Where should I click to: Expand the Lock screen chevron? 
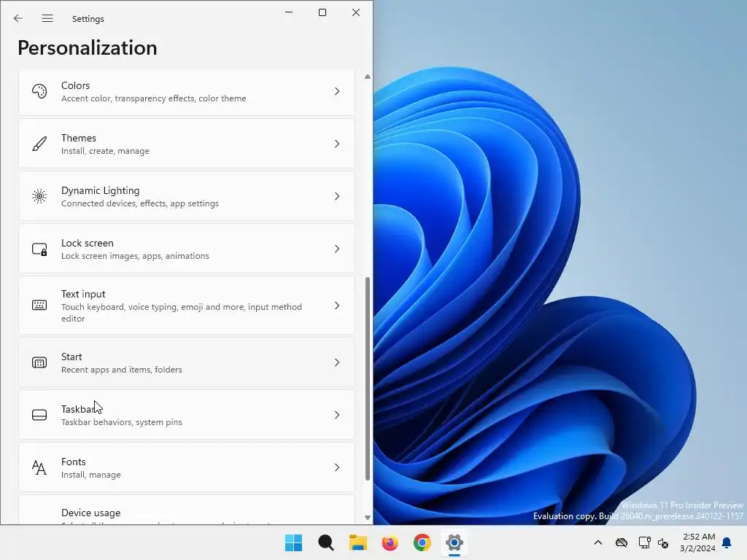(x=337, y=249)
